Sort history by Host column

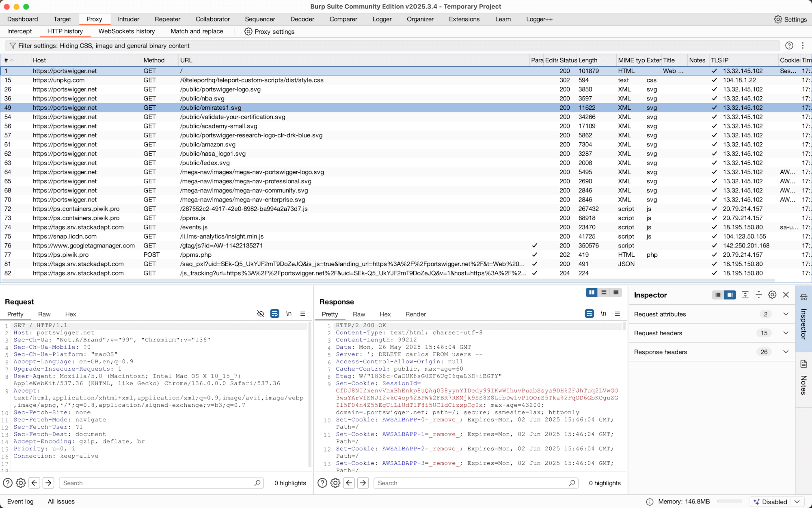click(86, 60)
